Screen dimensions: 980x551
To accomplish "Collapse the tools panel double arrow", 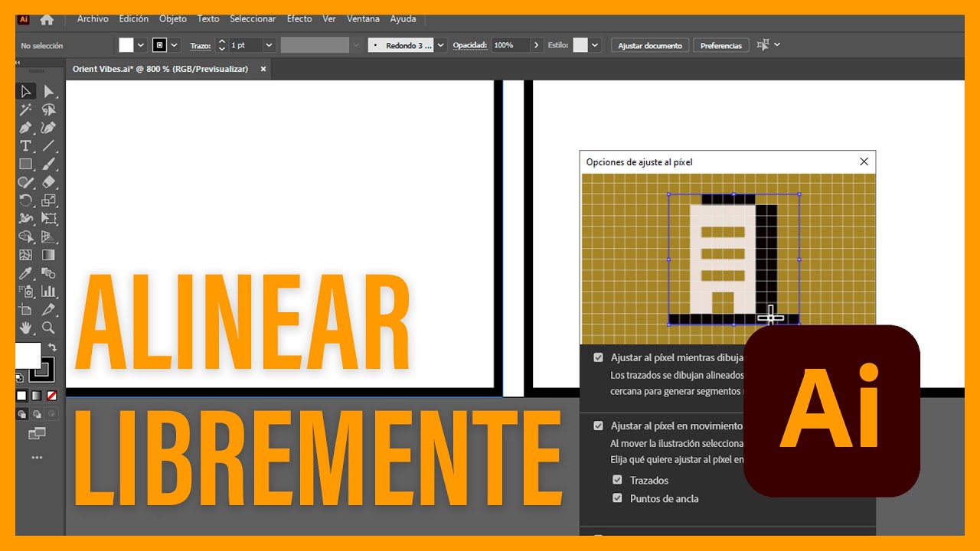I will point(19,62).
